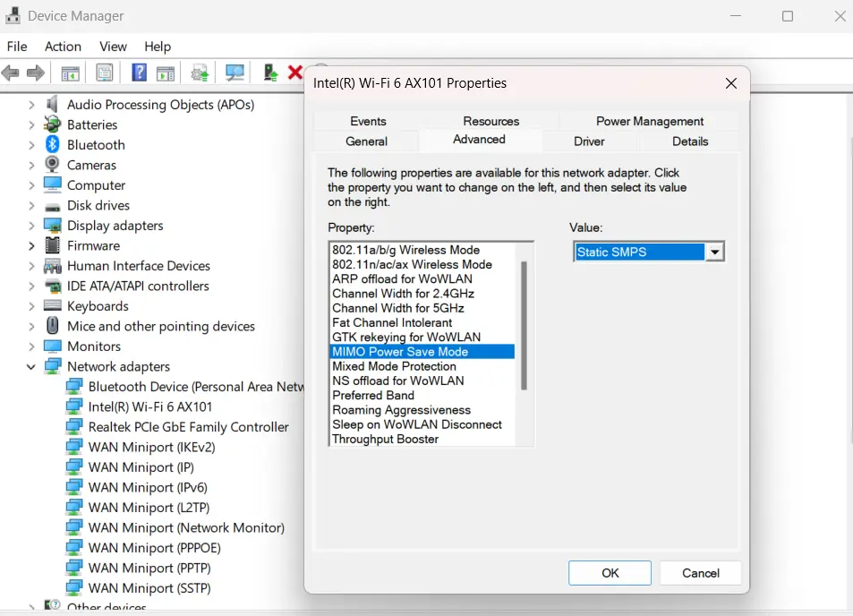Image resolution: width=853 pixels, height=616 pixels.
Task: Select WAN Miniport (PPPOE) device
Action: [154, 547]
